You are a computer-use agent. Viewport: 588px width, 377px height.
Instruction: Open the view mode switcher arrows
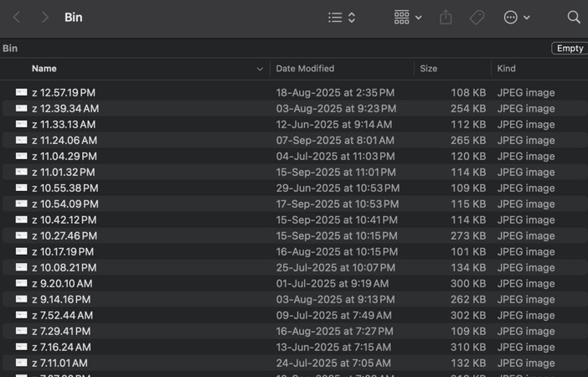click(x=352, y=18)
